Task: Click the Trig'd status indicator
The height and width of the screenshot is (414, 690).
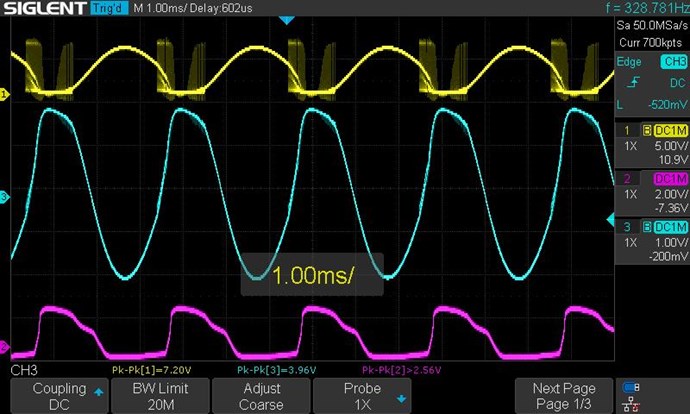Action: coord(109,8)
